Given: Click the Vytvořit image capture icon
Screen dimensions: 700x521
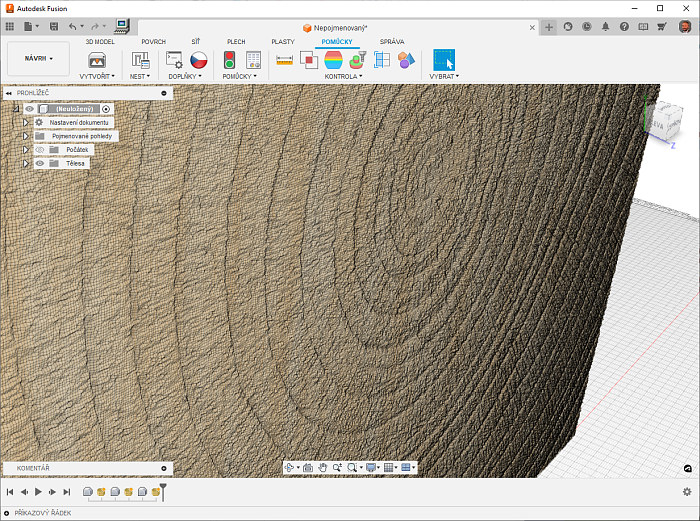Looking at the screenshot, I should click(x=97, y=60).
